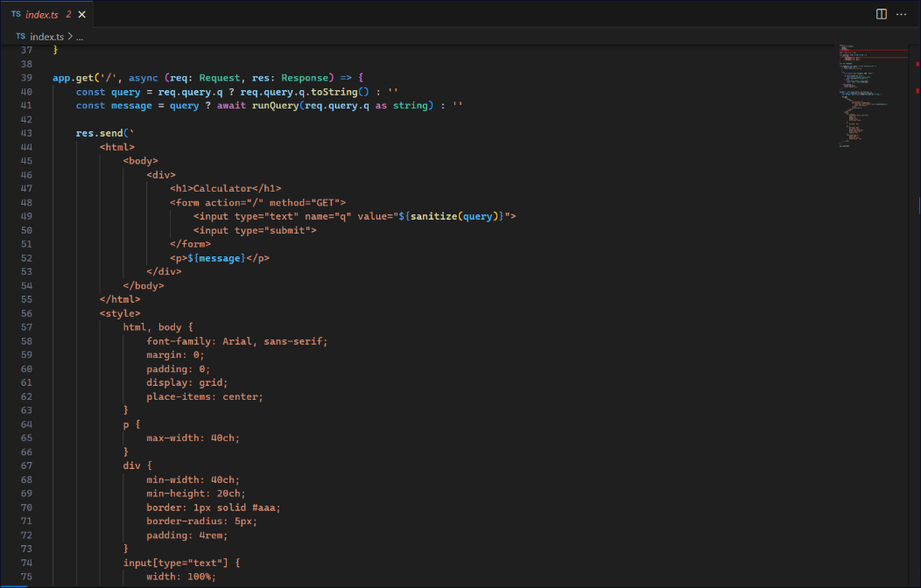The width and height of the screenshot is (921, 588).
Task: Expand the breadcrumb ellipsis symbol list
Action: point(79,38)
